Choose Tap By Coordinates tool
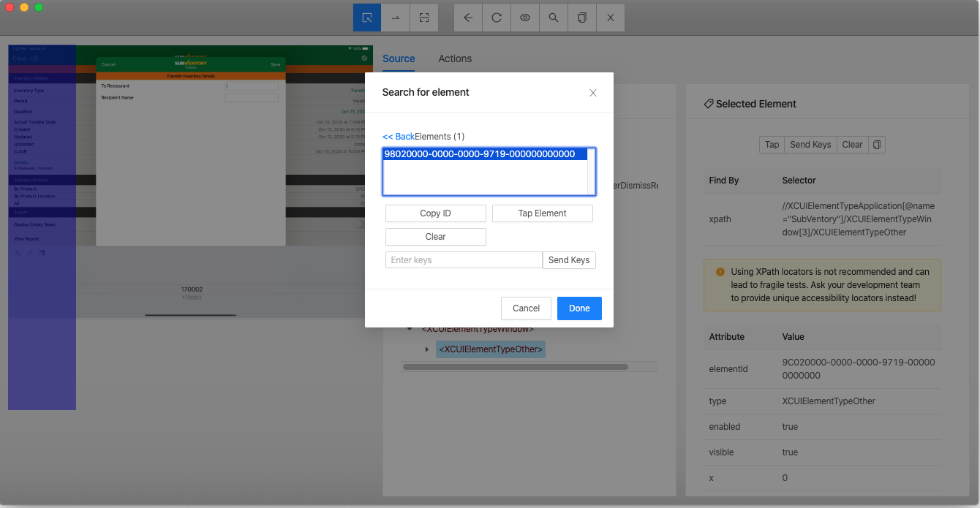This screenshot has width=980, height=508. 424,18
